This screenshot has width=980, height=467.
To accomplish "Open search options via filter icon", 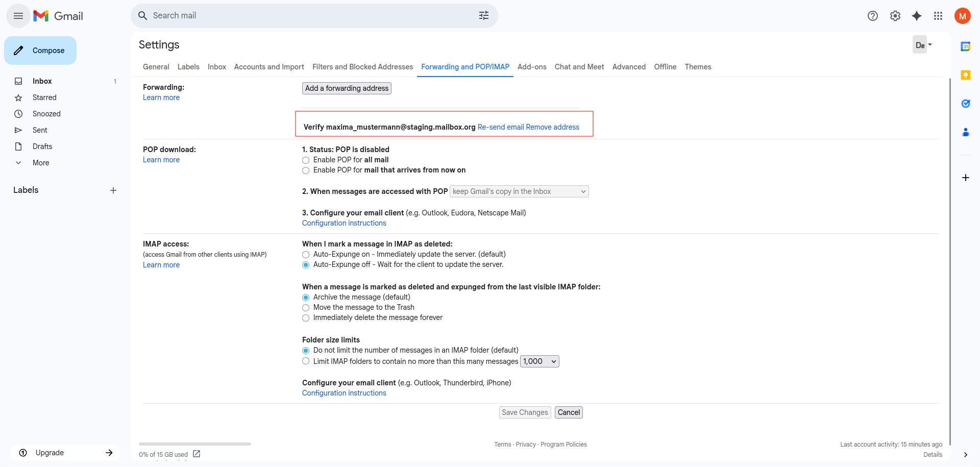I will tap(483, 15).
